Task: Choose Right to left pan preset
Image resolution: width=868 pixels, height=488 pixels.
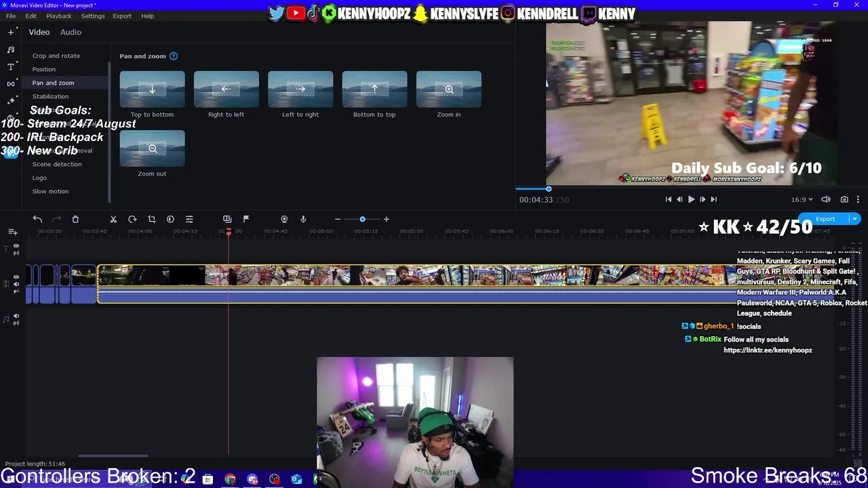Action: [x=226, y=89]
